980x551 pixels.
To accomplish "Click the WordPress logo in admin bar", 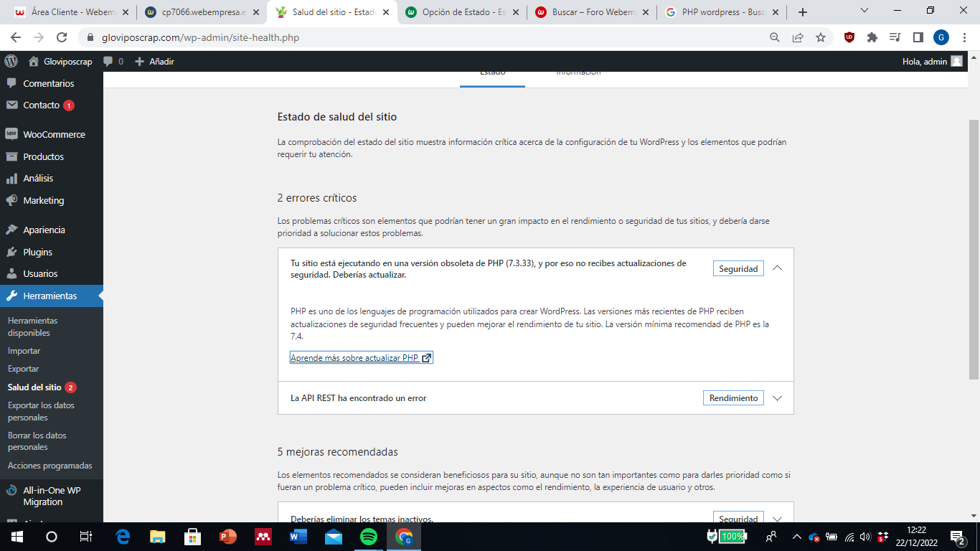I will 10,61.
